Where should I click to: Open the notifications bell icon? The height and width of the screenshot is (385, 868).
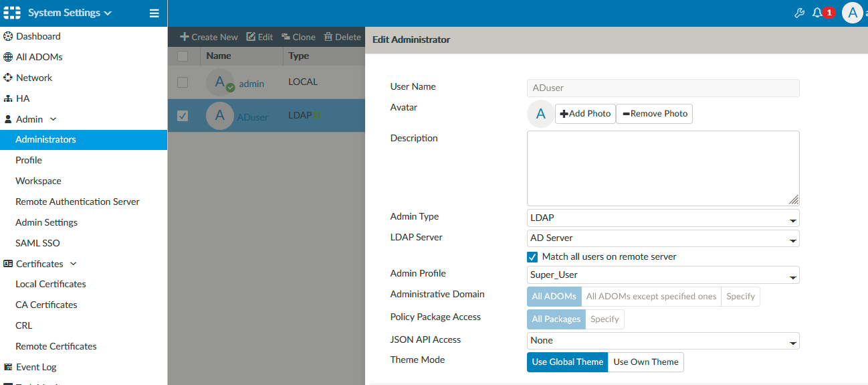(x=817, y=13)
